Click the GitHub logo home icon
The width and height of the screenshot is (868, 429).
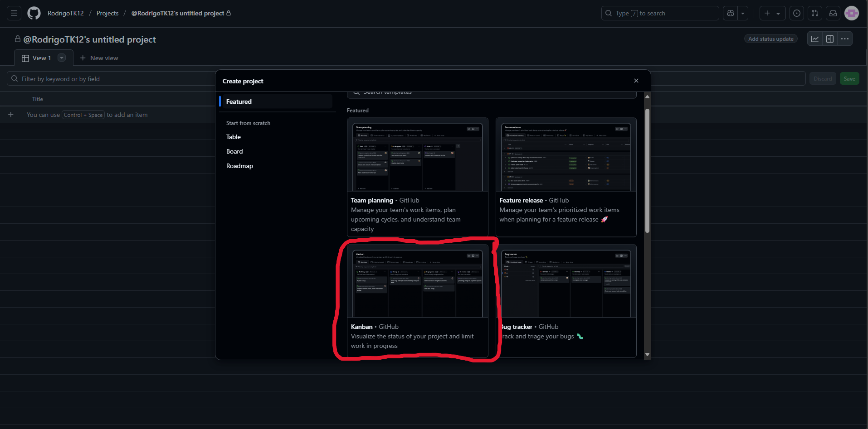click(34, 13)
